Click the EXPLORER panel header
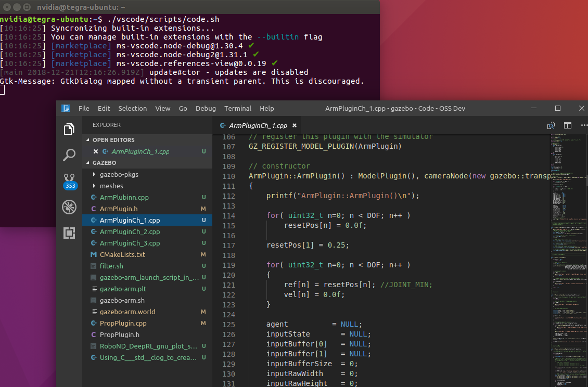The width and height of the screenshot is (588, 387). 107,125
